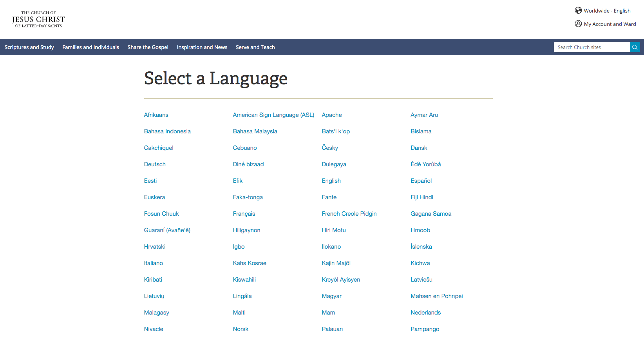Open Serve and Teach menu

pyautogui.click(x=255, y=47)
